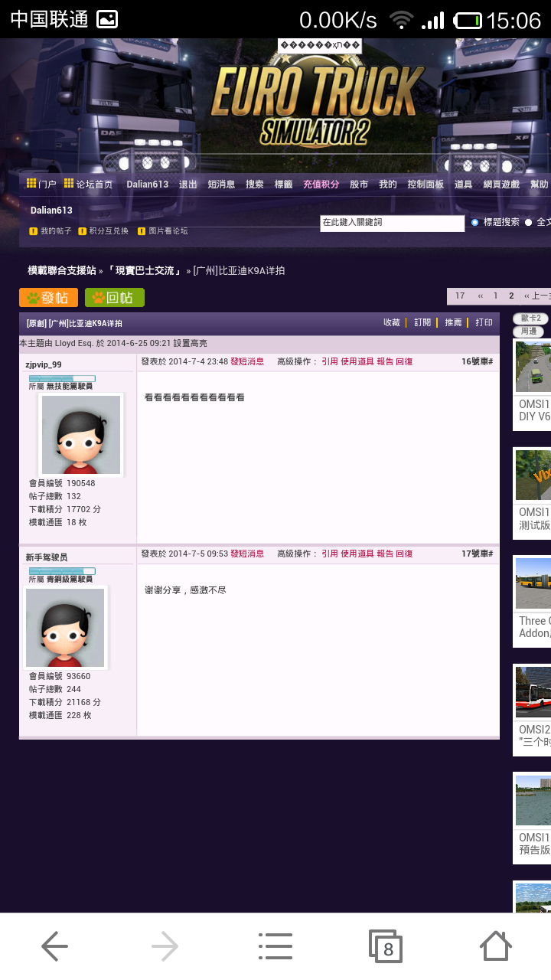Click 模載聯合支援站 breadcrumb link

[x=62, y=270]
